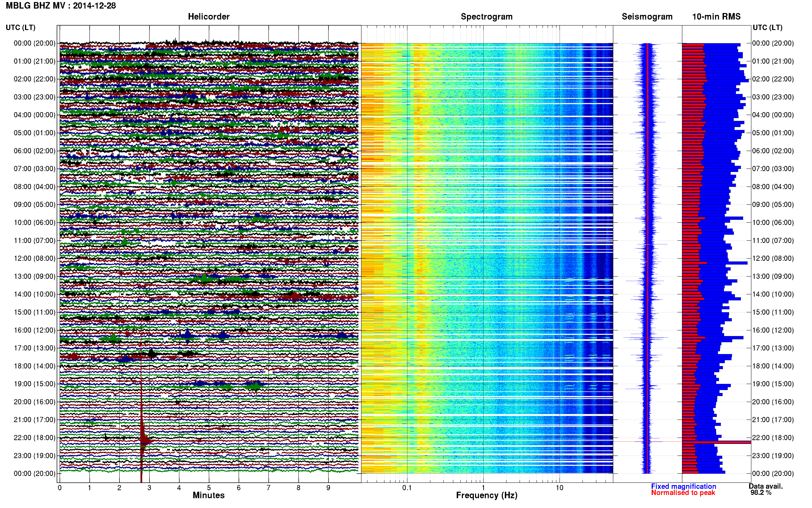Click the 'Normalised to peak' legend text
812x508 pixels.
683,493
